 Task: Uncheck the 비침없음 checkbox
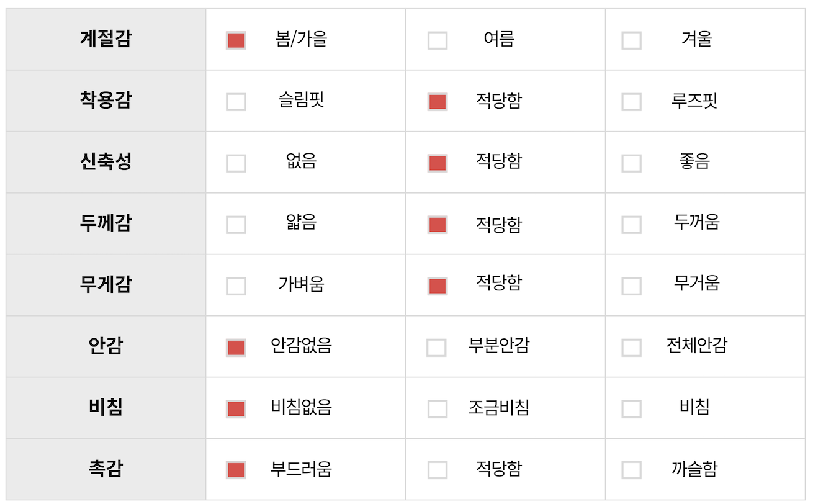click(x=236, y=409)
